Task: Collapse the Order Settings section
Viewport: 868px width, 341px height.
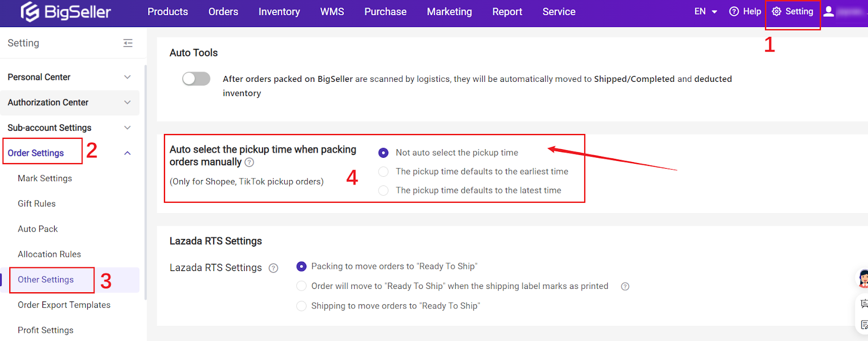Action: 127,153
